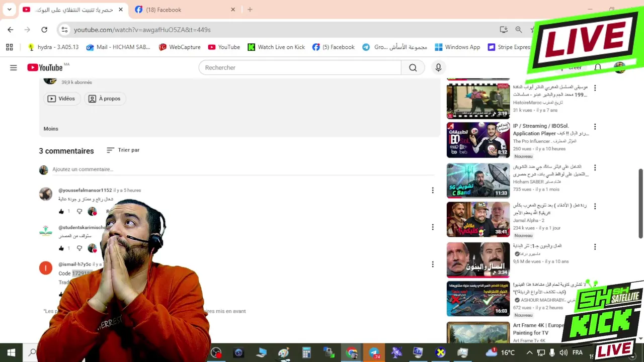Like the @studentskarimischo comment
Viewport: 644px width, 362px height.
(61, 248)
